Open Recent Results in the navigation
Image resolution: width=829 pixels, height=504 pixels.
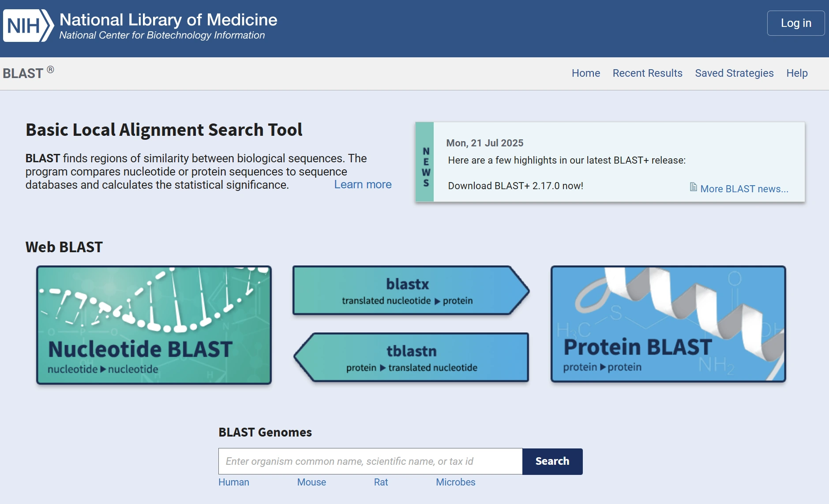click(x=647, y=73)
